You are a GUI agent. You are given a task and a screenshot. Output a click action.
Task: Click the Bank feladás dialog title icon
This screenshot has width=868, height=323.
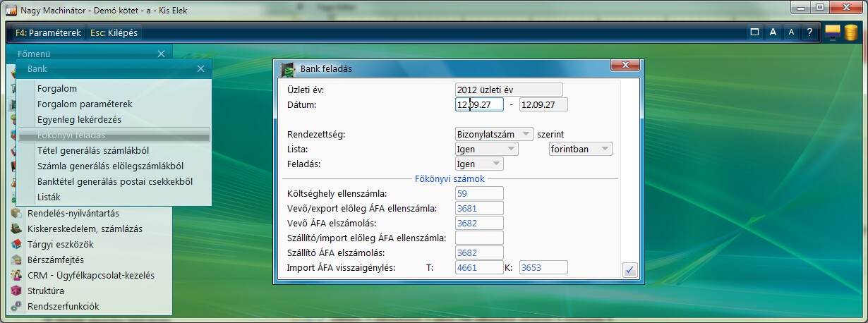click(x=287, y=69)
